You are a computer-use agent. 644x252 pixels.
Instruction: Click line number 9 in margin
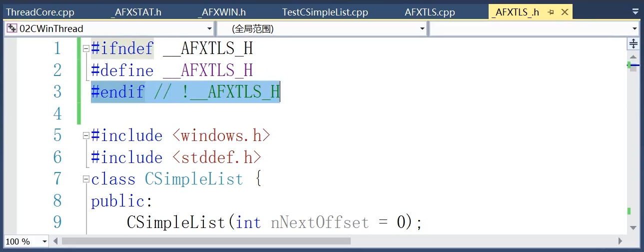pyautogui.click(x=57, y=222)
